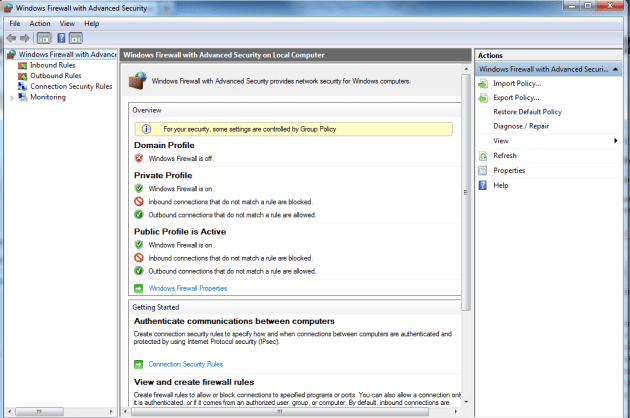Click blocked icon under Private Profile inbound
The width and height of the screenshot is (630, 418).
(x=139, y=201)
